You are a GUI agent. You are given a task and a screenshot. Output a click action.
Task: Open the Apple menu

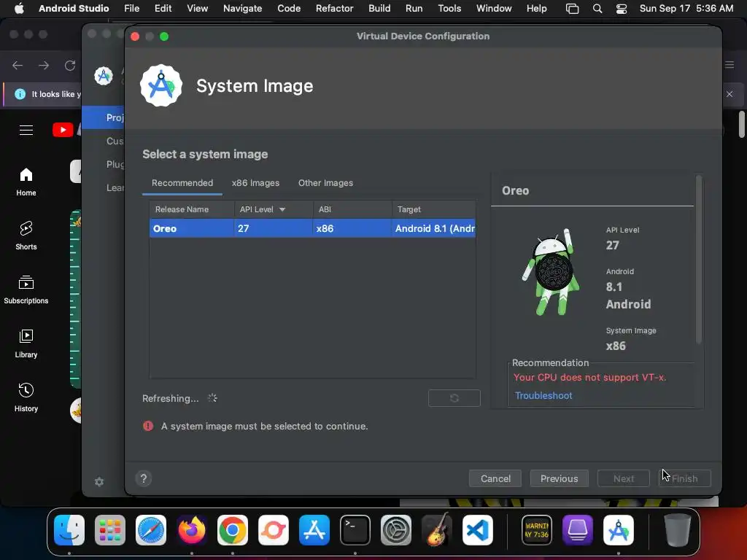19,9
